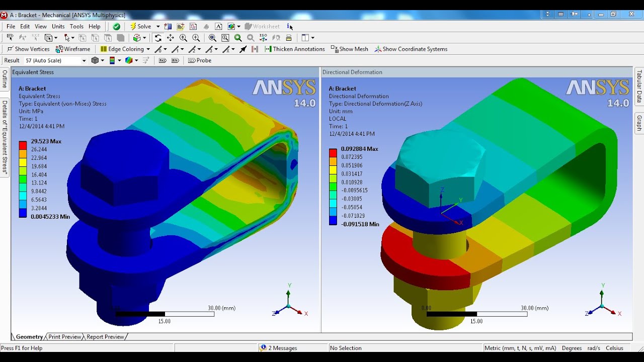
Task: Click the edge connection '3' icon
Action: tap(209, 49)
